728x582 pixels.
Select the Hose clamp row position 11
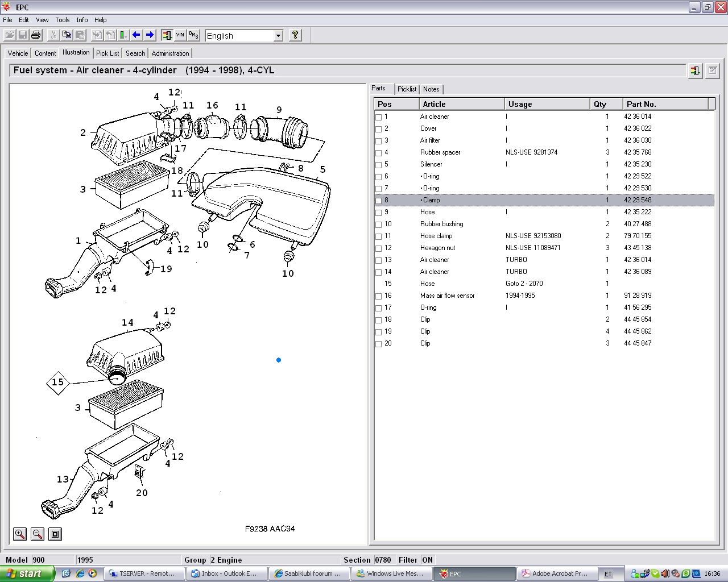(436, 236)
